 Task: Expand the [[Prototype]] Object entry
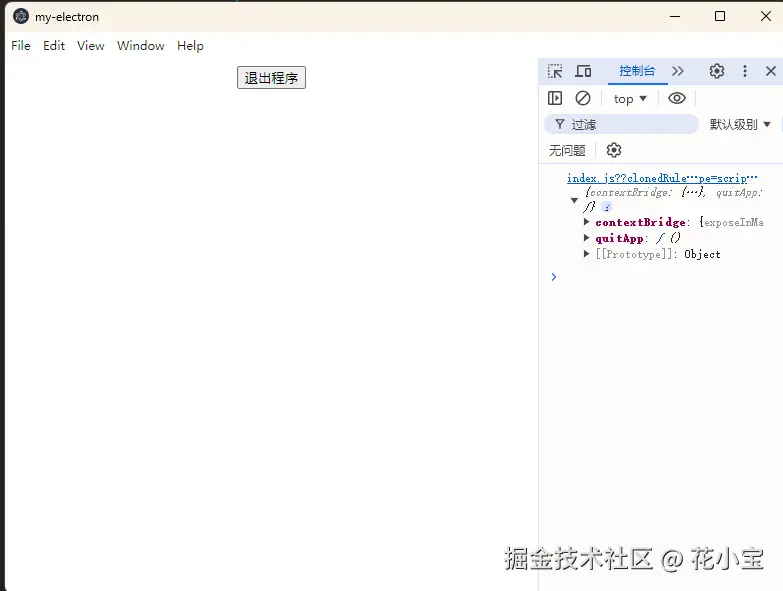tap(587, 254)
